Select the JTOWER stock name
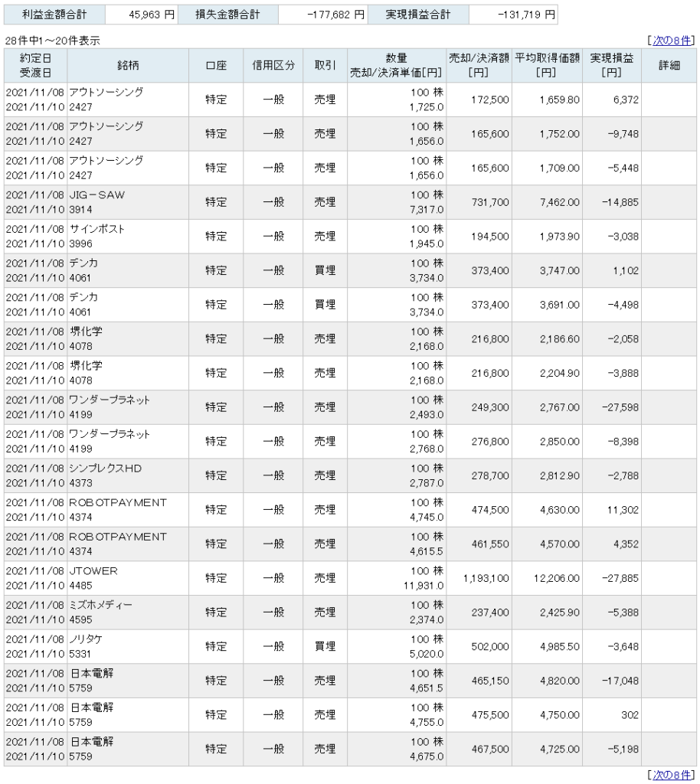This screenshot has height=784, width=700. pyautogui.click(x=93, y=571)
